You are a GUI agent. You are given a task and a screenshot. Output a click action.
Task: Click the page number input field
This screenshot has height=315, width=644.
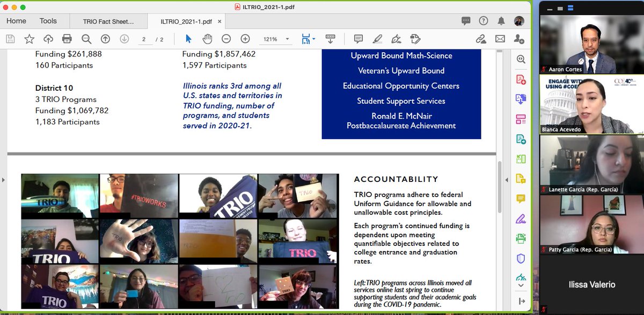tap(144, 39)
